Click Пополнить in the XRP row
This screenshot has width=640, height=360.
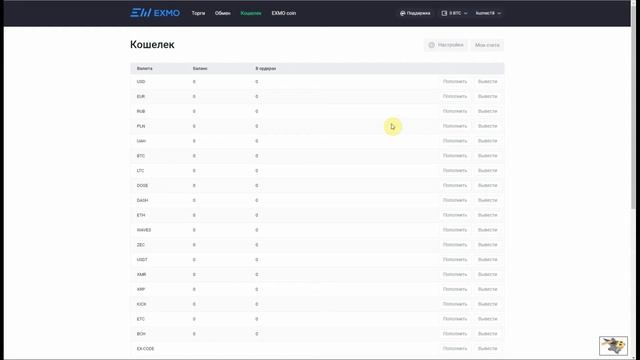[455, 289]
